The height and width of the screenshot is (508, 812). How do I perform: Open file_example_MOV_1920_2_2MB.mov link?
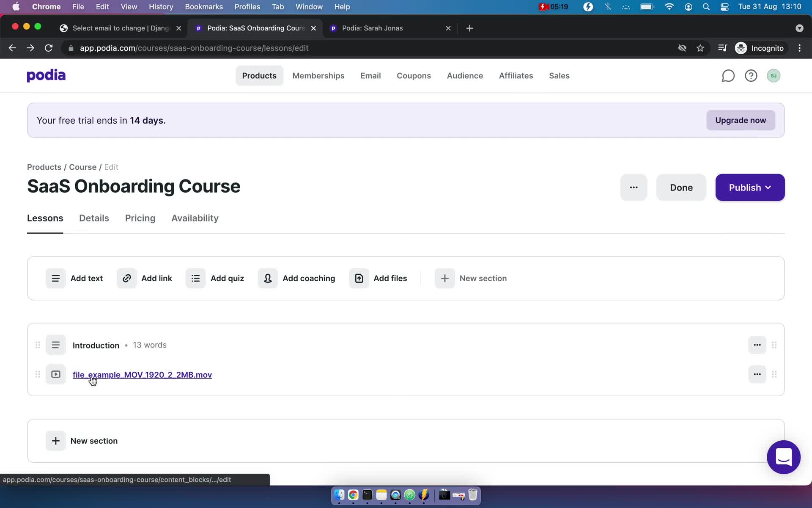pos(142,375)
